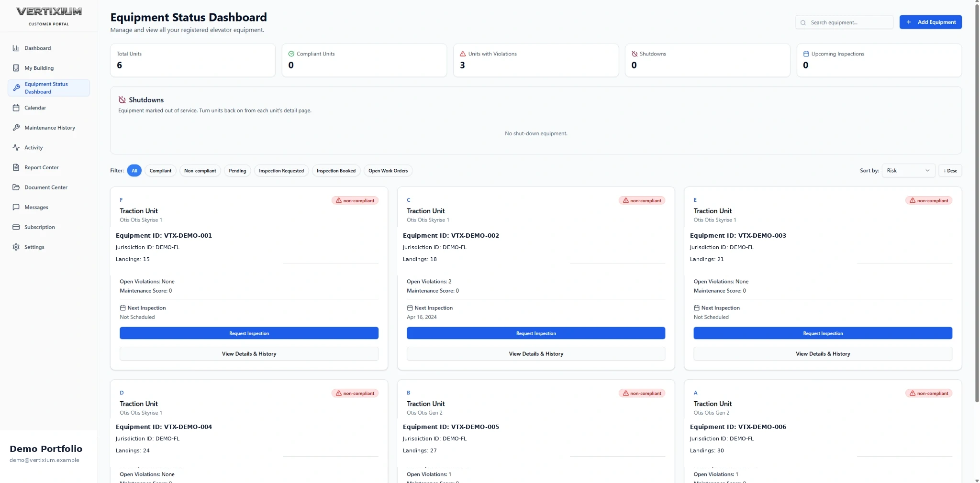
Task: Click the Add Equipment button
Action: 930,22
